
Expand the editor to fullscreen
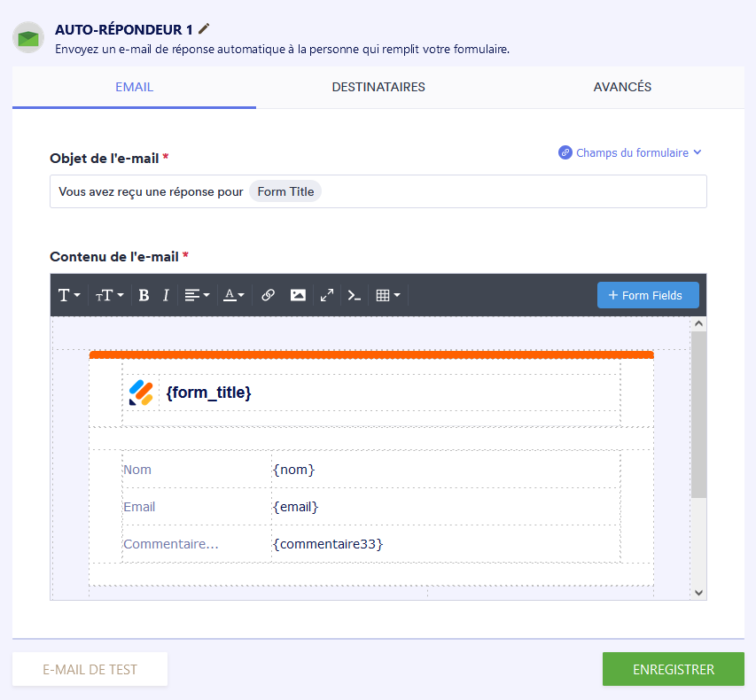327,295
